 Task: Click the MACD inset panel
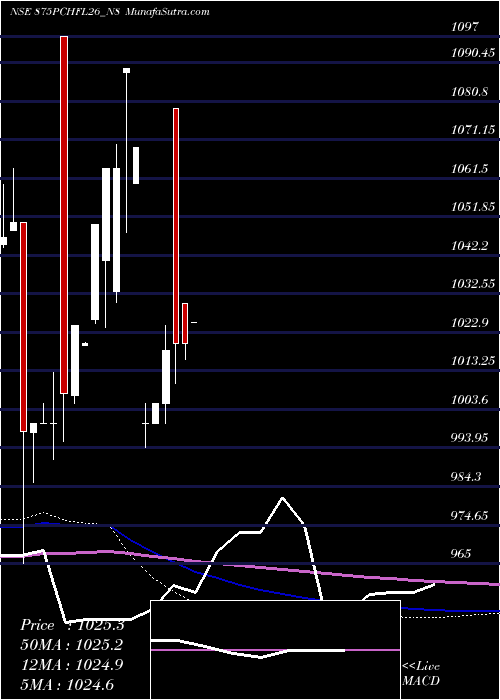[275, 650]
